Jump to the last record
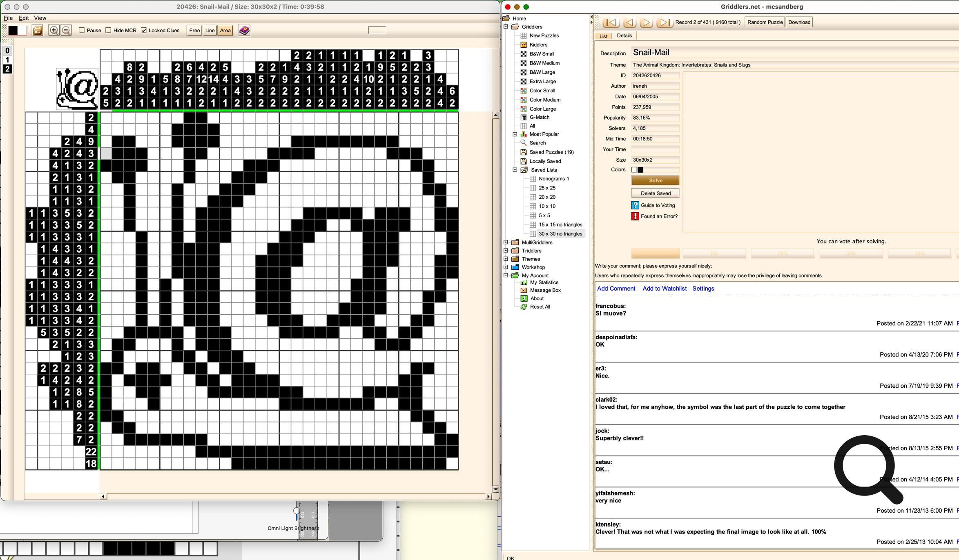 [664, 22]
